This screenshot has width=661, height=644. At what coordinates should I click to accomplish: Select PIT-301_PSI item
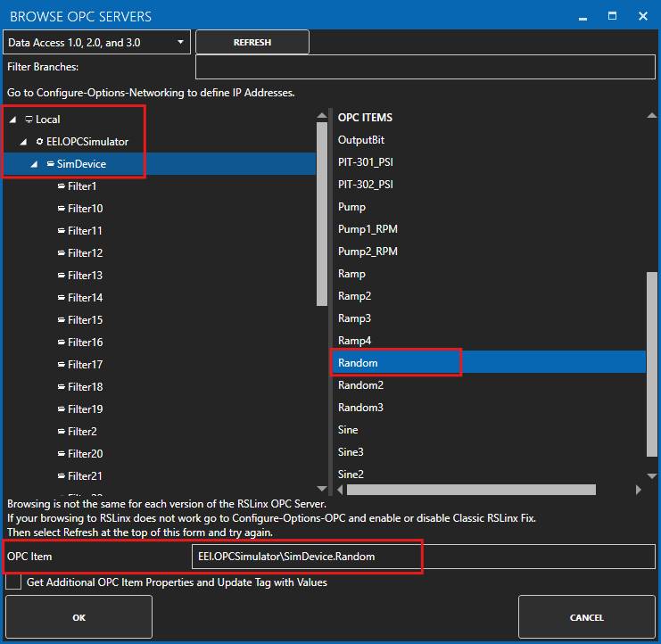pyautogui.click(x=366, y=162)
